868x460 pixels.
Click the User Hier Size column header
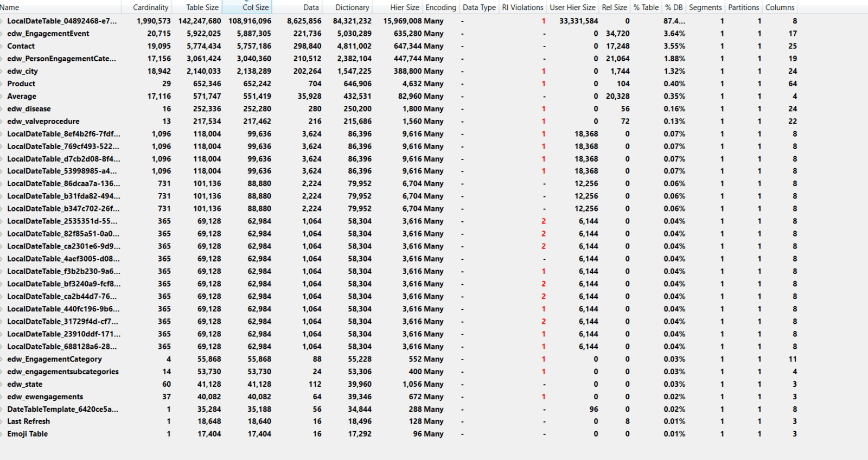pyautogui.click(x=572, y=8)
